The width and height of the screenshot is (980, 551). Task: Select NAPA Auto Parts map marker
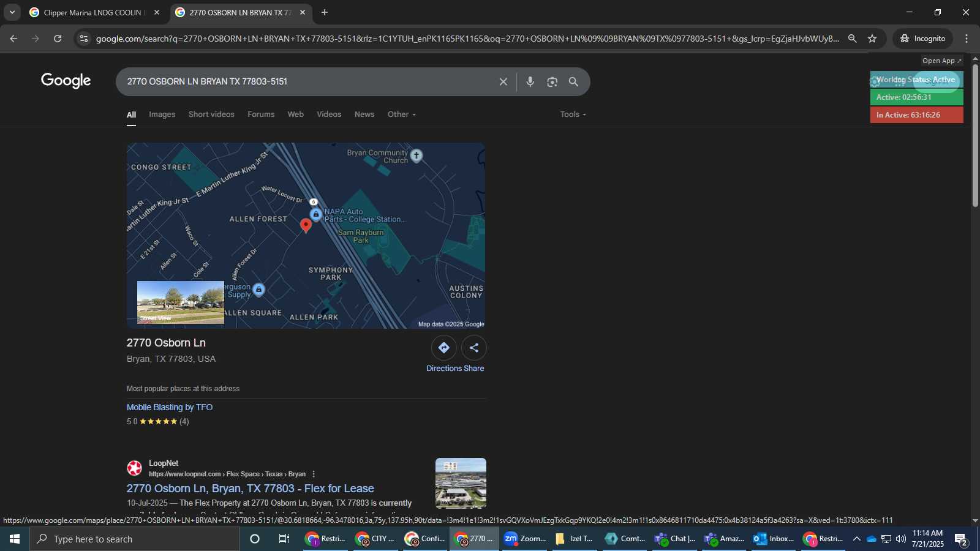click(315, 214)
